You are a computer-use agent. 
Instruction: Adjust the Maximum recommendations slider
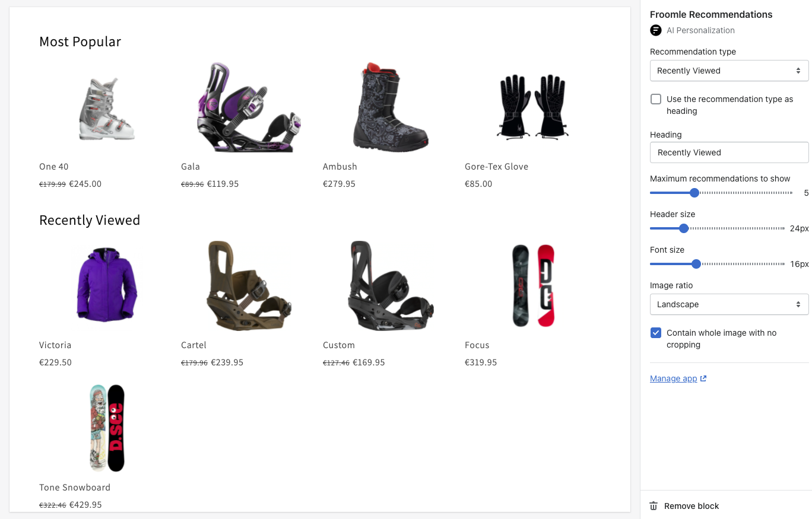click(694, 192)
